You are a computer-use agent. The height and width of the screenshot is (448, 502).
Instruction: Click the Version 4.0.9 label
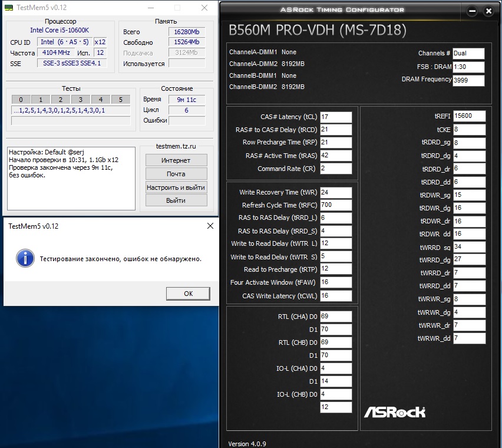247,444
